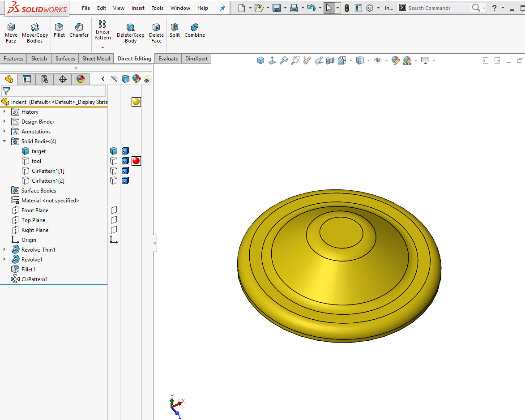Toggle visibility of the Origin

pos(114,240)
